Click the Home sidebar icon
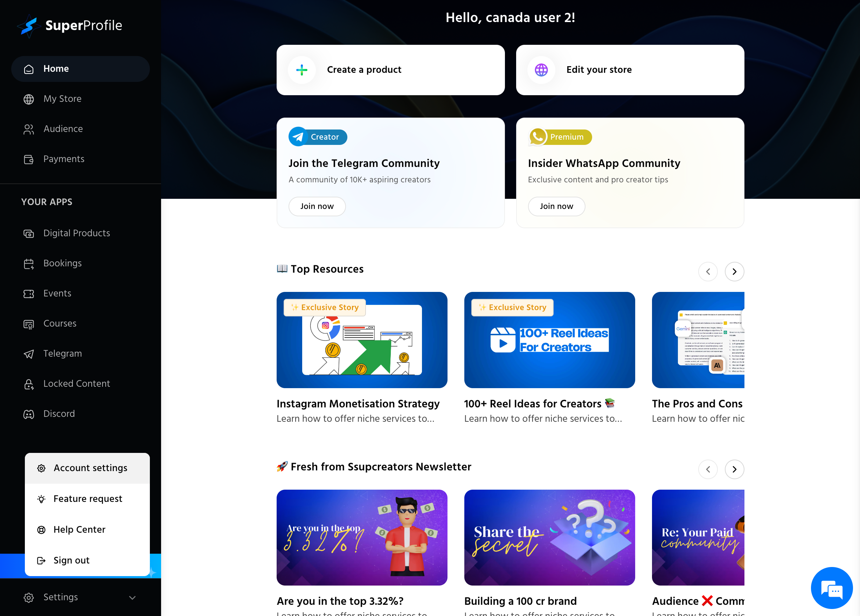The height and width of the screenshot is (616, 860). [28, 69]
